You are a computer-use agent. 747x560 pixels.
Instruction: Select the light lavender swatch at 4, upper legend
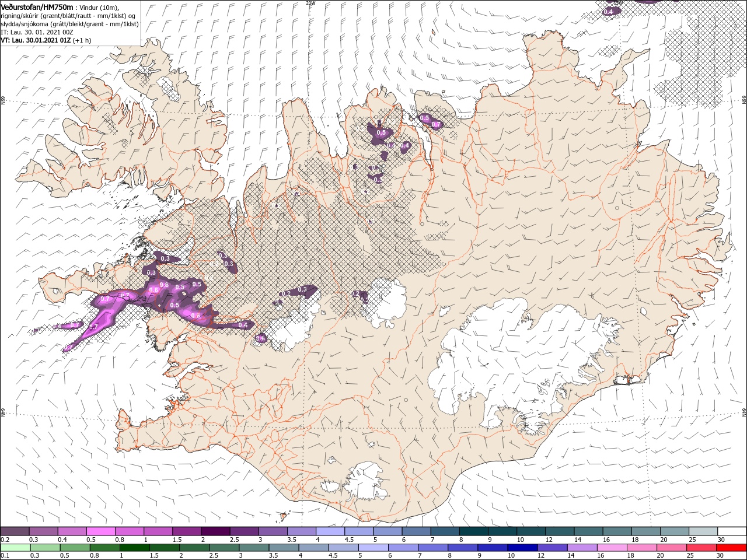[330, 531]
